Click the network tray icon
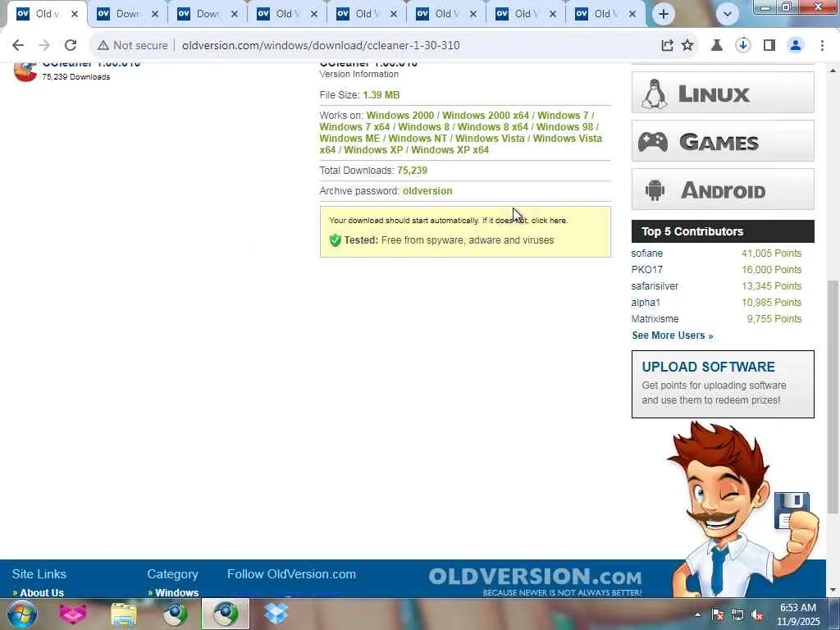840x630 pixels. (x=737, y=615)
